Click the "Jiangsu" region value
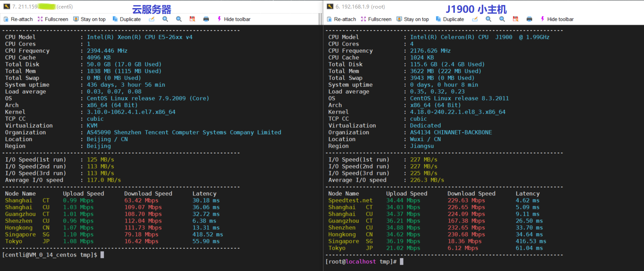 pos(422,146)
